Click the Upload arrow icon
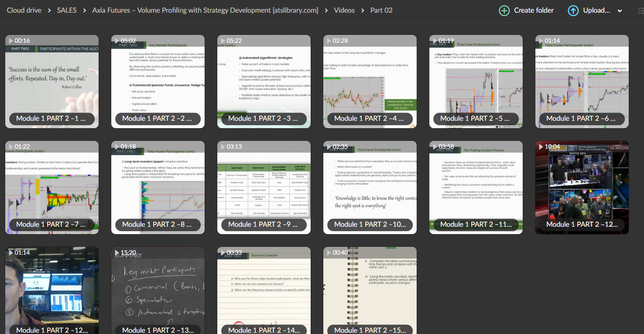The image size is (644, 334). 573,10
